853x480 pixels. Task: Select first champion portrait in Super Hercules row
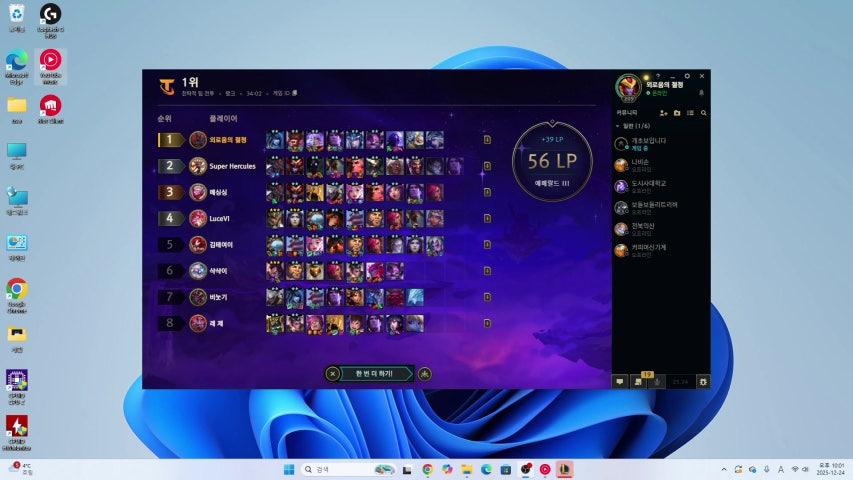click(275, 166)
